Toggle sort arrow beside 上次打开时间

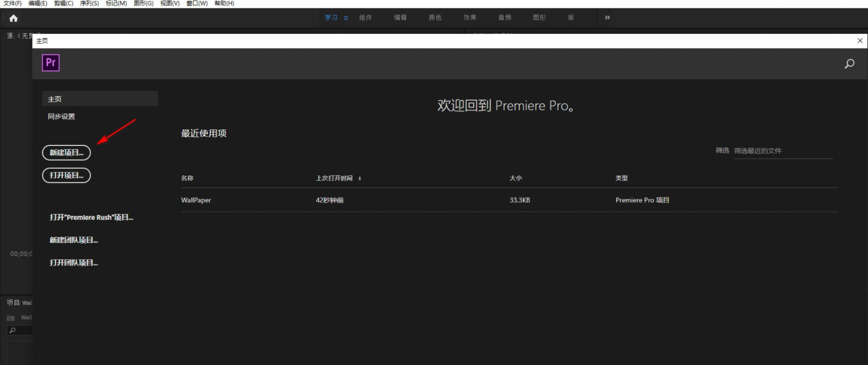point(359,179)
